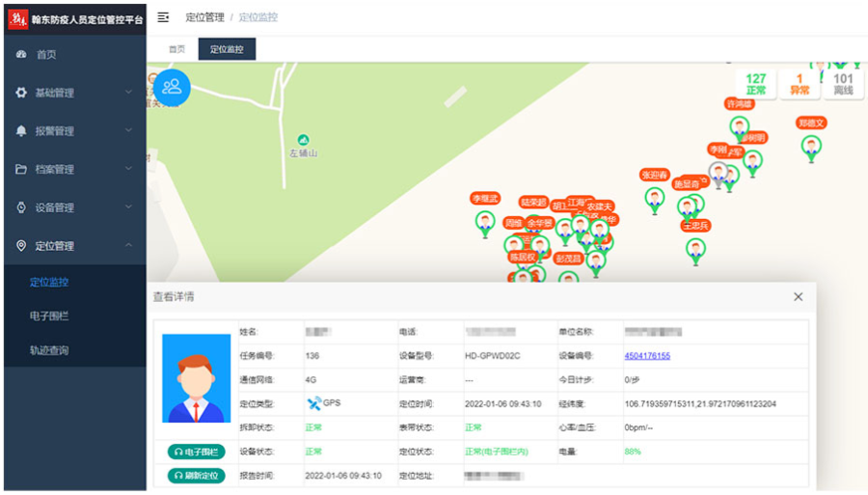Click the grey offline person marker
The width and height of the screenshot is (868, 495).
pos(719,175)
